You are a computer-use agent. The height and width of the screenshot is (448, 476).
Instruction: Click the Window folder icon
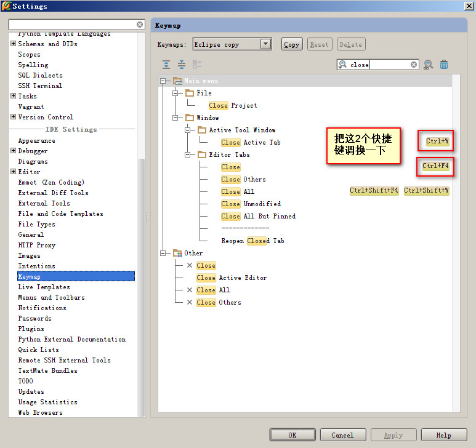click(x=190, y=118)
